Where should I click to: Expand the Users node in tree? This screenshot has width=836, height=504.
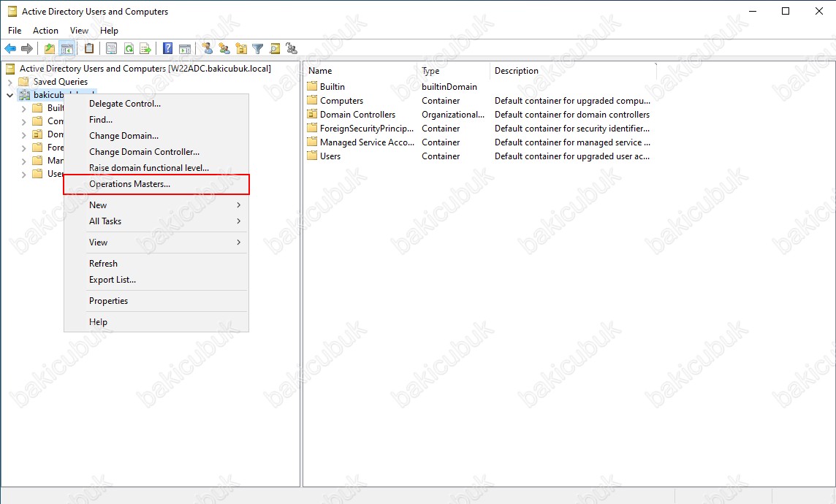pos(23,175)
